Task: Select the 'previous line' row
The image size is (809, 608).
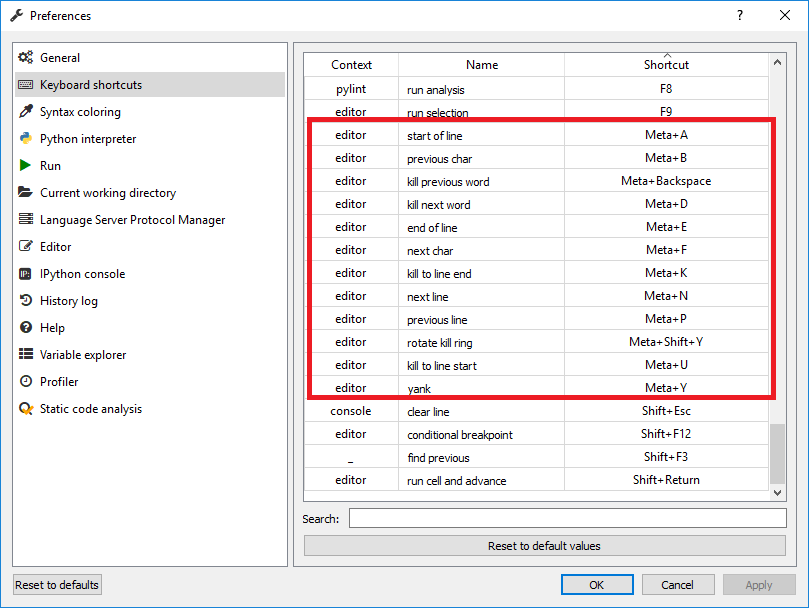Action: [536, 319]
